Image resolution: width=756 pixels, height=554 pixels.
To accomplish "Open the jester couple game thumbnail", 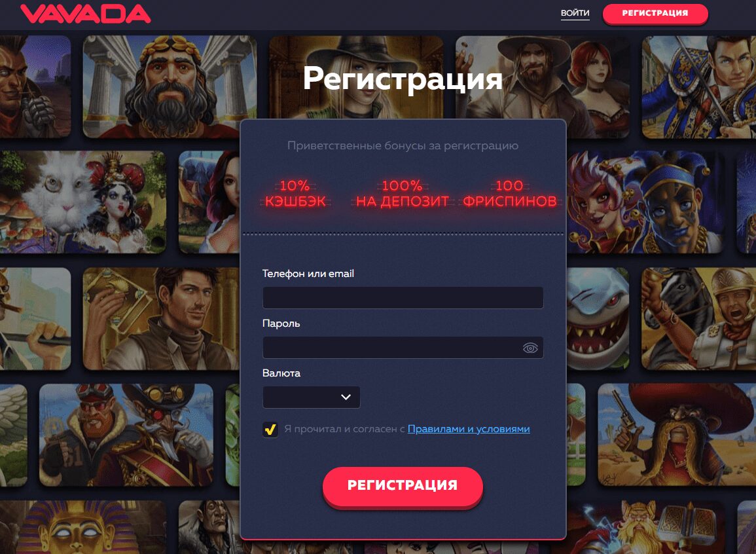I will tap(645, 202).
